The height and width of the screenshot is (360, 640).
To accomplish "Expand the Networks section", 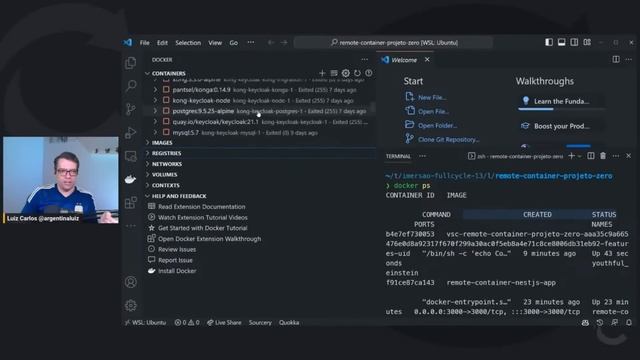I will tap(147, 164).
